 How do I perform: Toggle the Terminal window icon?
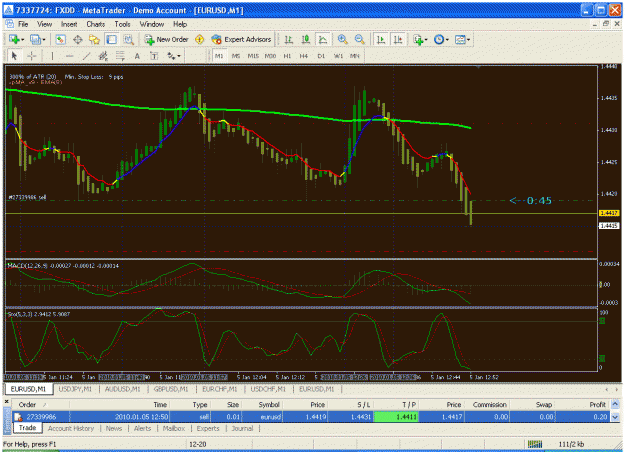click(x=111, y=39)
